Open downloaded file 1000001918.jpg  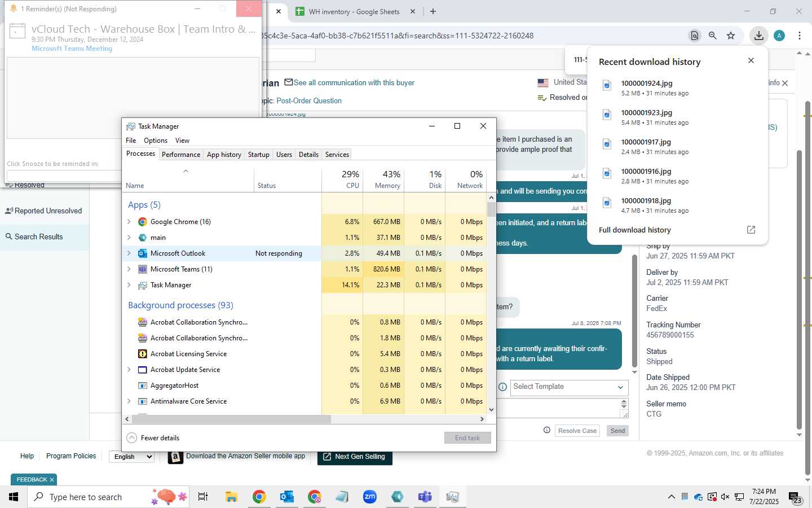(x=646, y=201)
